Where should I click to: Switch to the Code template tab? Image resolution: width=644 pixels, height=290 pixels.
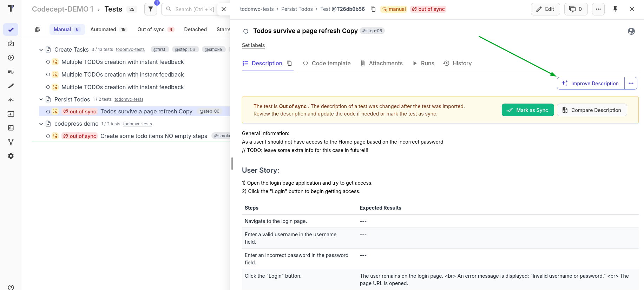[327, 63]
